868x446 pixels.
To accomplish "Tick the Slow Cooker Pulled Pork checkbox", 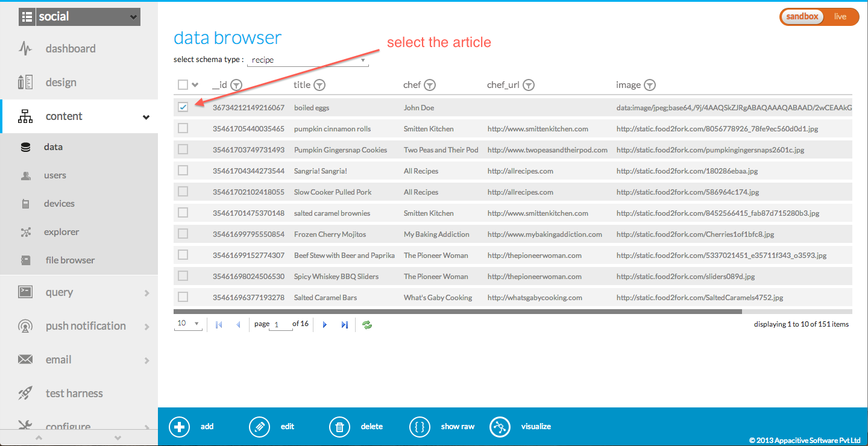I will pos(183,192).
